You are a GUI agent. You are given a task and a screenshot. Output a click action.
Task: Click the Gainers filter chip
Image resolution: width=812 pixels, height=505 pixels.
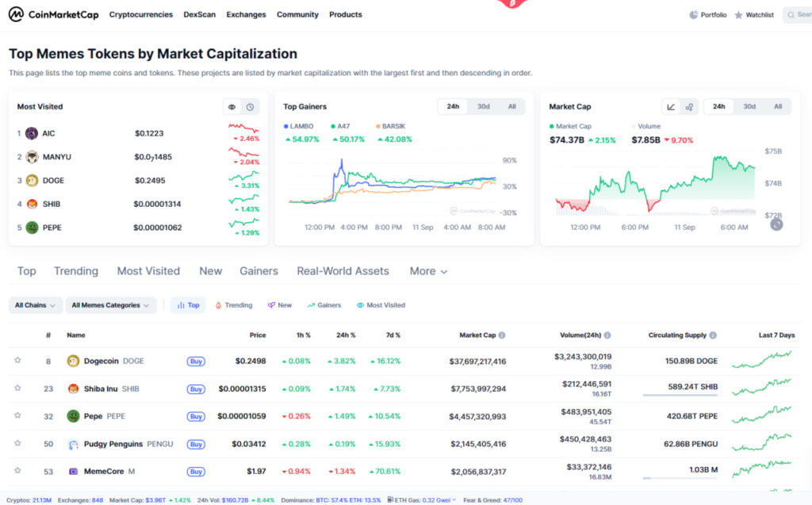click(x=324, y=305)
